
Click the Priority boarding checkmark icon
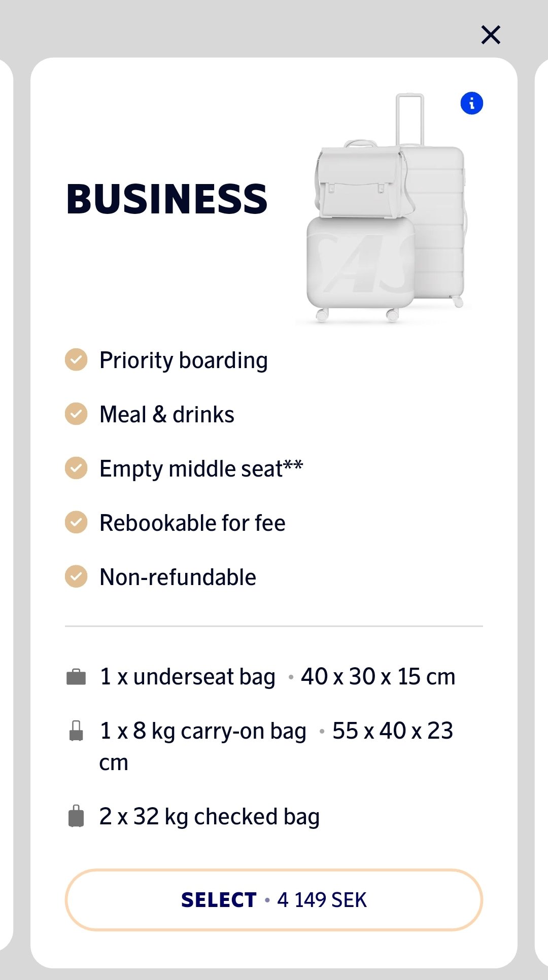(76, 360)
